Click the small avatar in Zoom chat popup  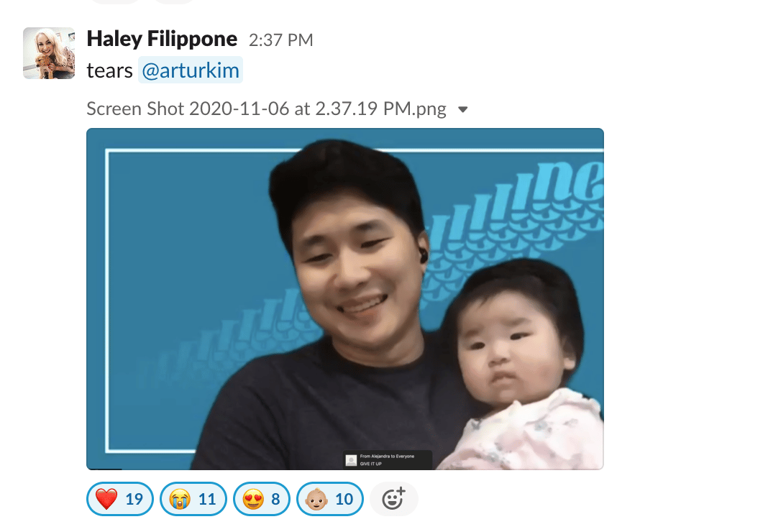351,461
